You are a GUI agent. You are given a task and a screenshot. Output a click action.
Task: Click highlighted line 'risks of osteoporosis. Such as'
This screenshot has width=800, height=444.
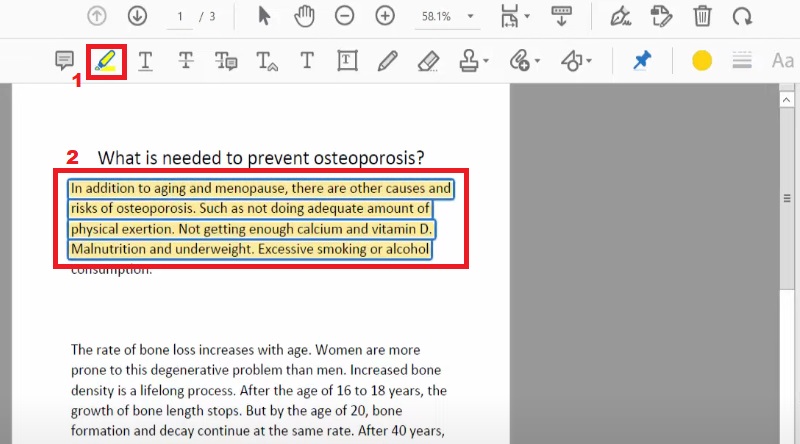(x=250, y=208)
